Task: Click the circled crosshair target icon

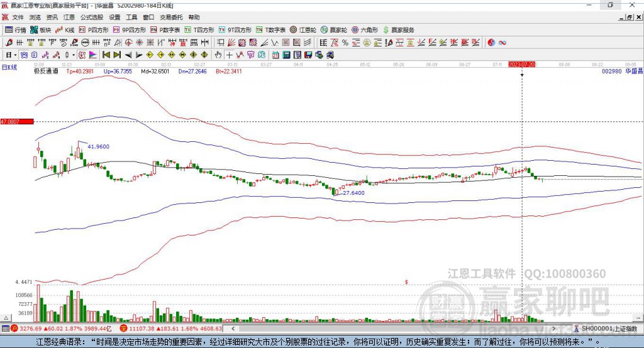Action: pos(128,43)
